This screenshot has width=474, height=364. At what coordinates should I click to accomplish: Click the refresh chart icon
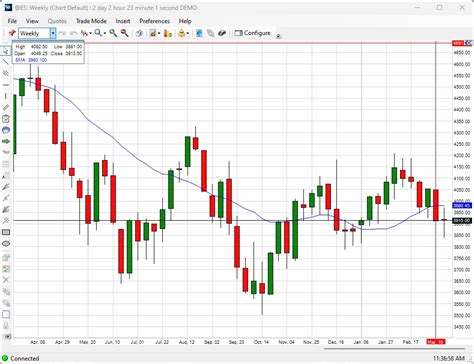coord(139,33)
